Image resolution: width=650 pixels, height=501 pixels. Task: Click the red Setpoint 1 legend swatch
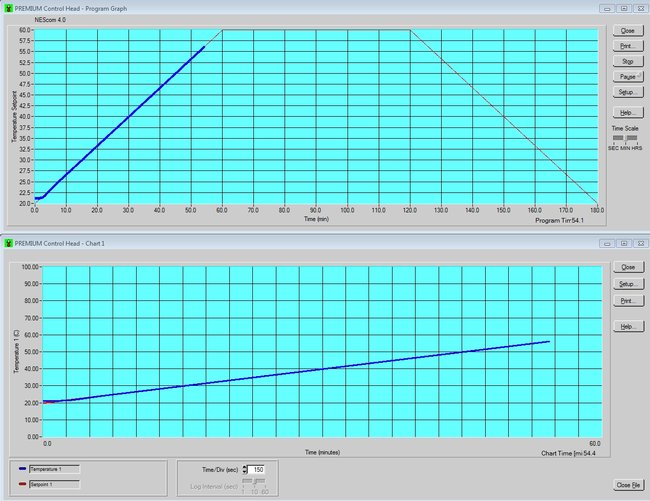(23, 484)
